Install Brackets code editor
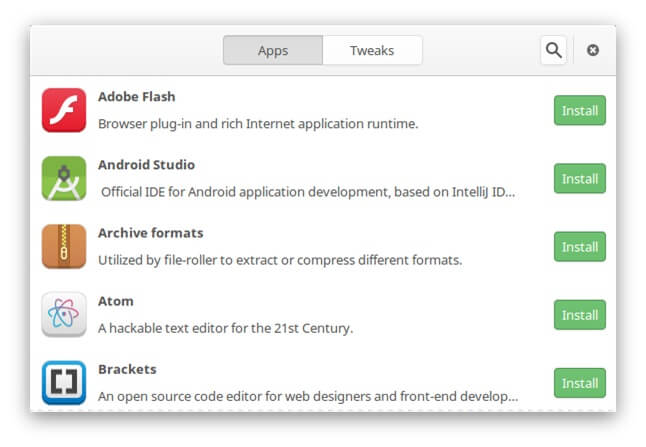Screen dimensions: 646x447 point(580,383)
